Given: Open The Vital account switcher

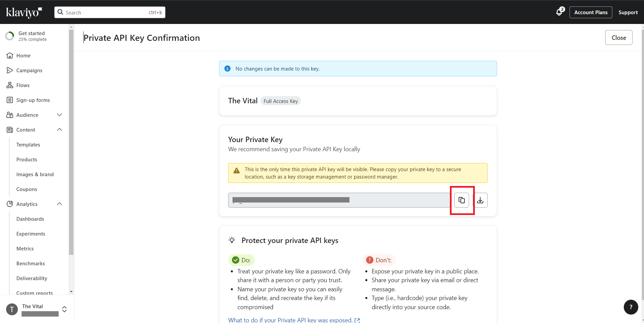Looking at the screenshot, I should (64, 309).
